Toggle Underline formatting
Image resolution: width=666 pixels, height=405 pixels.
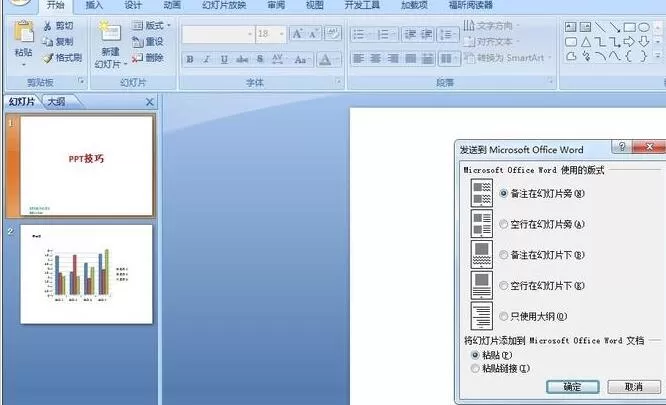[224, 59]
